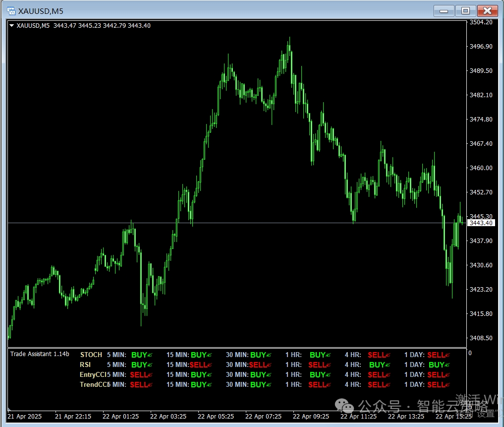This screenshot has height=427, width=504.
Task: Click the OHLC values text in chart header
Action: 102,25
